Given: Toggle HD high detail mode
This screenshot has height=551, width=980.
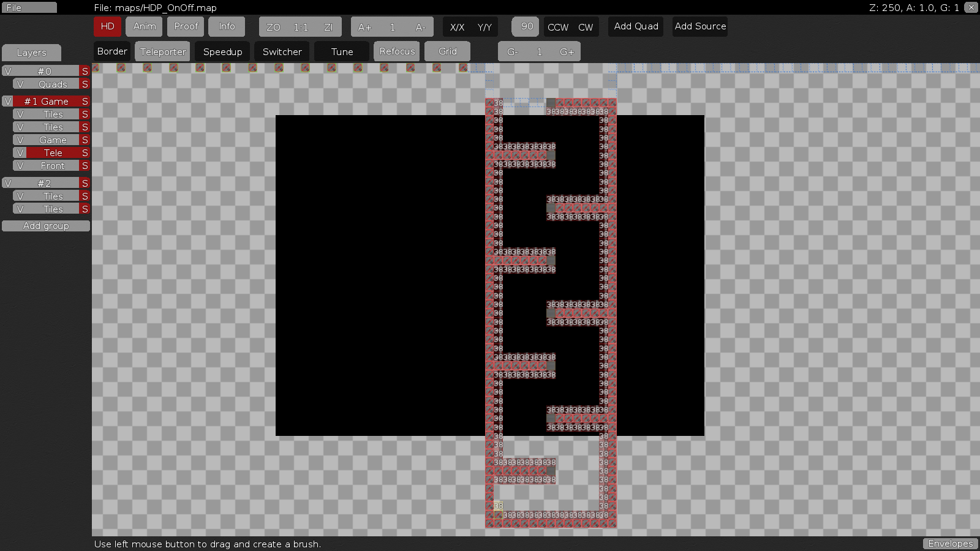Looking at the screenshot, I should point(107,26).
